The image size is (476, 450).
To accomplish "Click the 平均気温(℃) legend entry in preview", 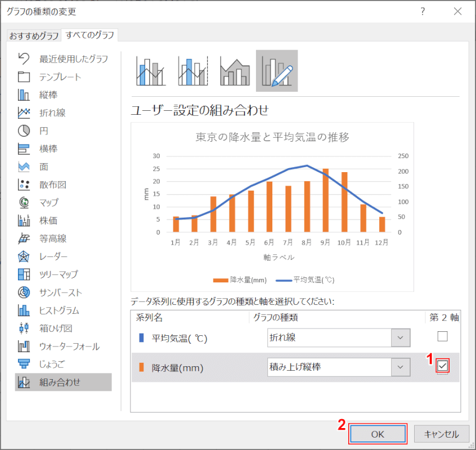I will point(305,280).
